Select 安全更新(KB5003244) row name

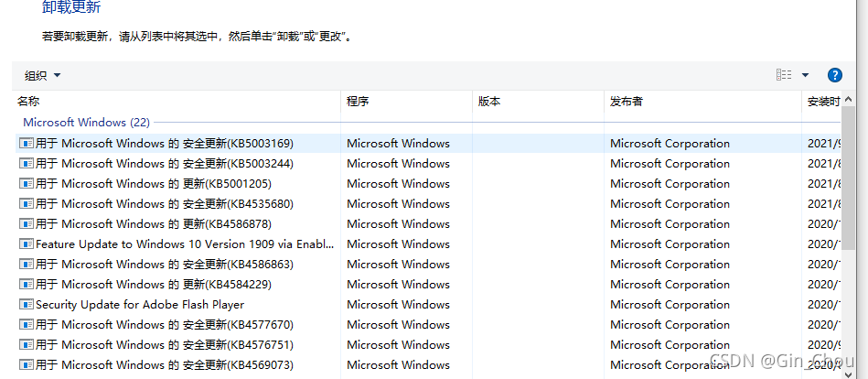click(165, 164)
